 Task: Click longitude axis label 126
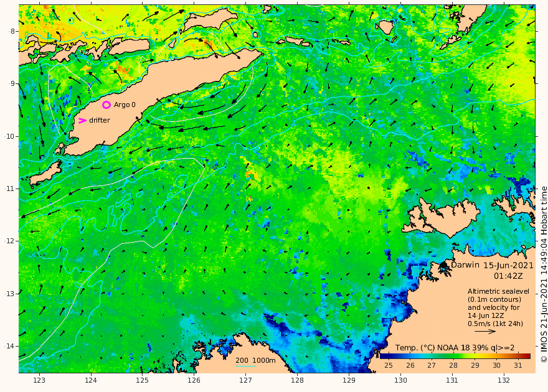[194, 380]
